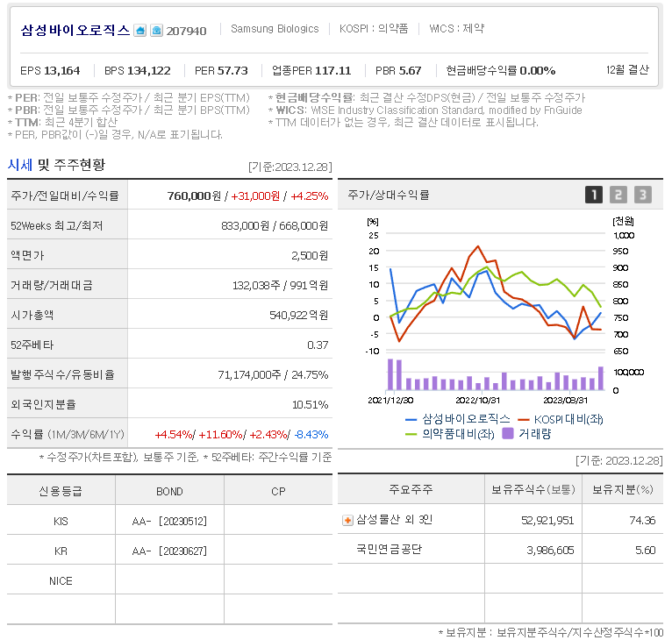Click the home icon beside 삼성바이오로직스
This screenshot has height=640, width=672.
click(x=139, y=31)
